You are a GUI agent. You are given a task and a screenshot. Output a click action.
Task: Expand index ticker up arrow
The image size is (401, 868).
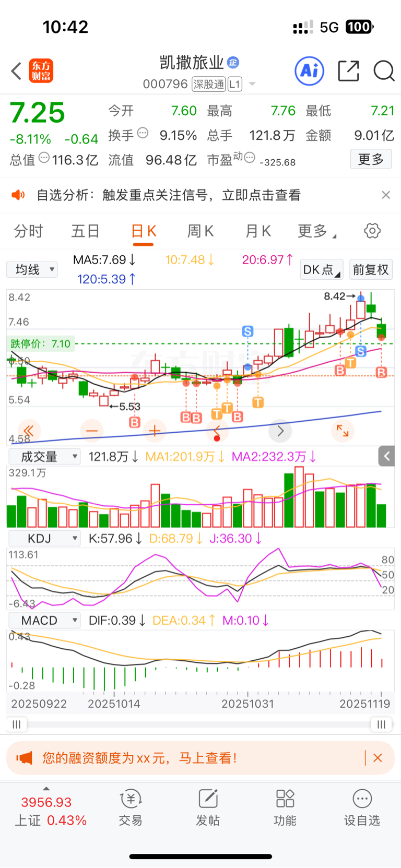pyautogui.click(x=46, y=789)
